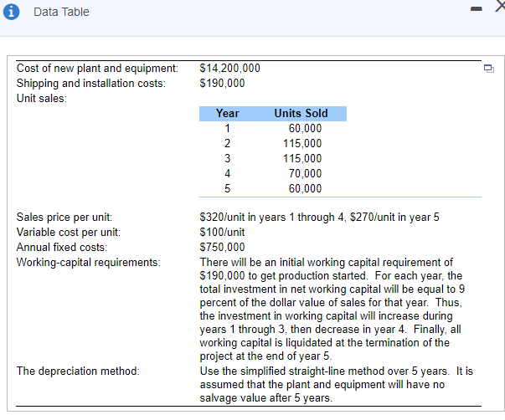
Task: Select the $320/unit sales price text
Action: click(x=319, y=218)
